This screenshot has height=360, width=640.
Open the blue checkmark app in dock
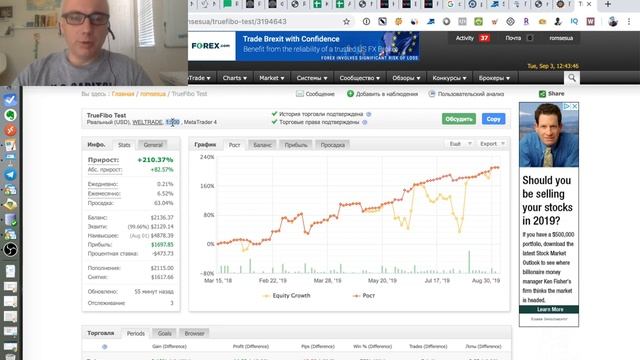click(10, 100)
